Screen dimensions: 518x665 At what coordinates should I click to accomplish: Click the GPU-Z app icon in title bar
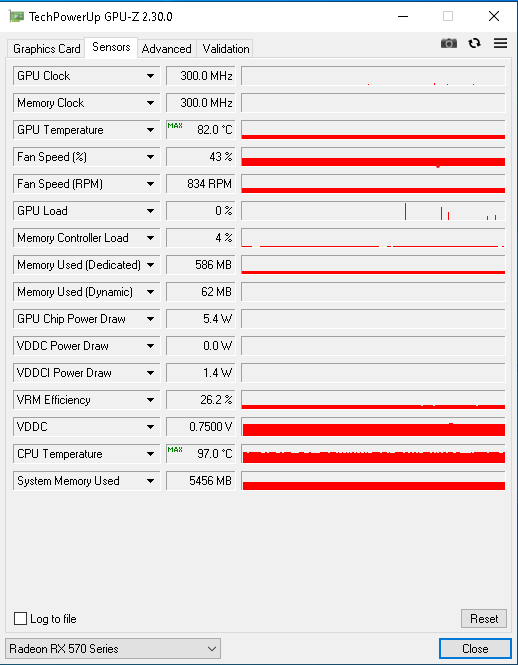pyautogui.click(x=16, y=17)
